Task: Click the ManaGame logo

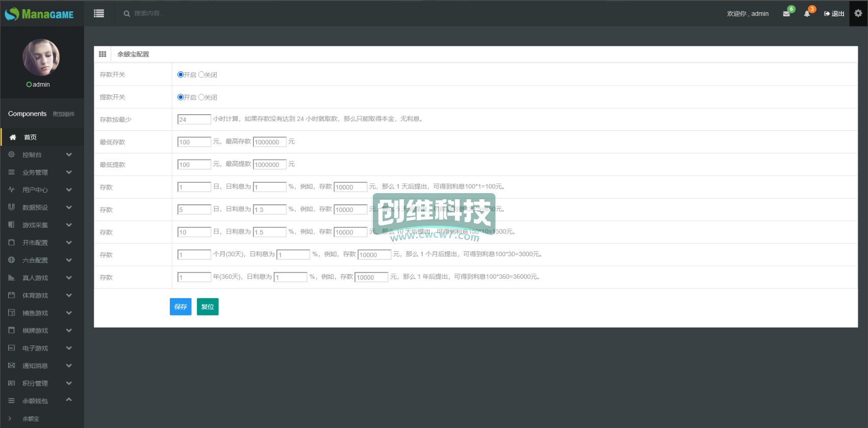Action: [39, 14]
